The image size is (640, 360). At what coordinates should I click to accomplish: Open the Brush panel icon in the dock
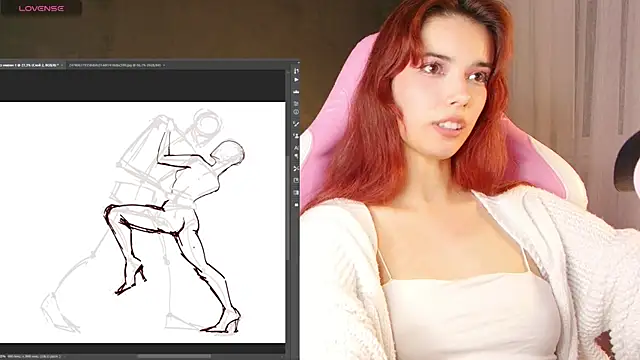click(x=296, y=124)
